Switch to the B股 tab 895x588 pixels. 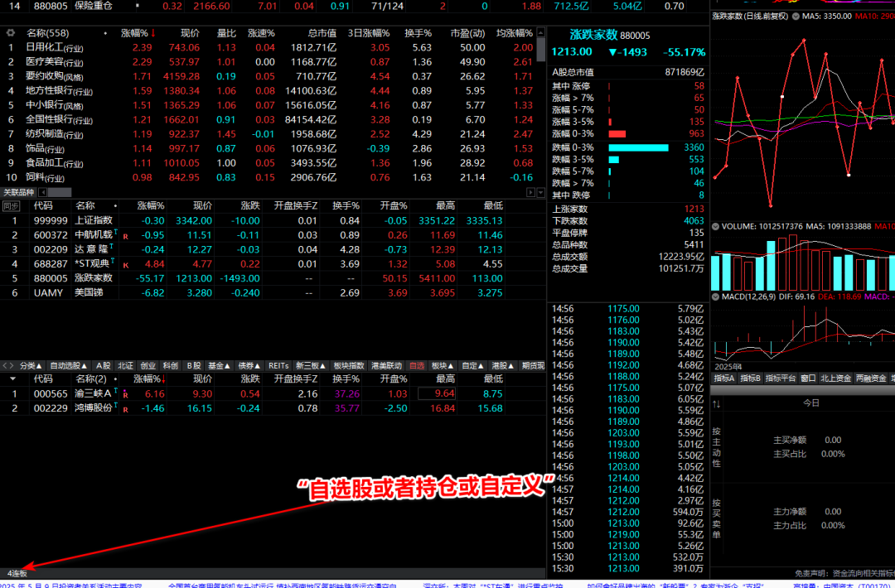coord(193,365)
